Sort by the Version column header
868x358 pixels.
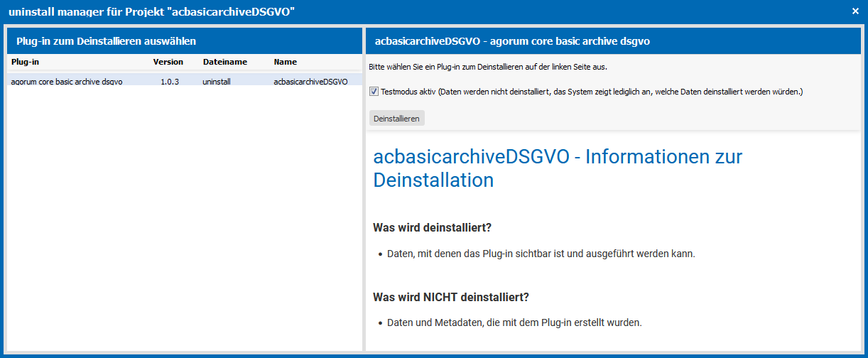coord(168,62)
